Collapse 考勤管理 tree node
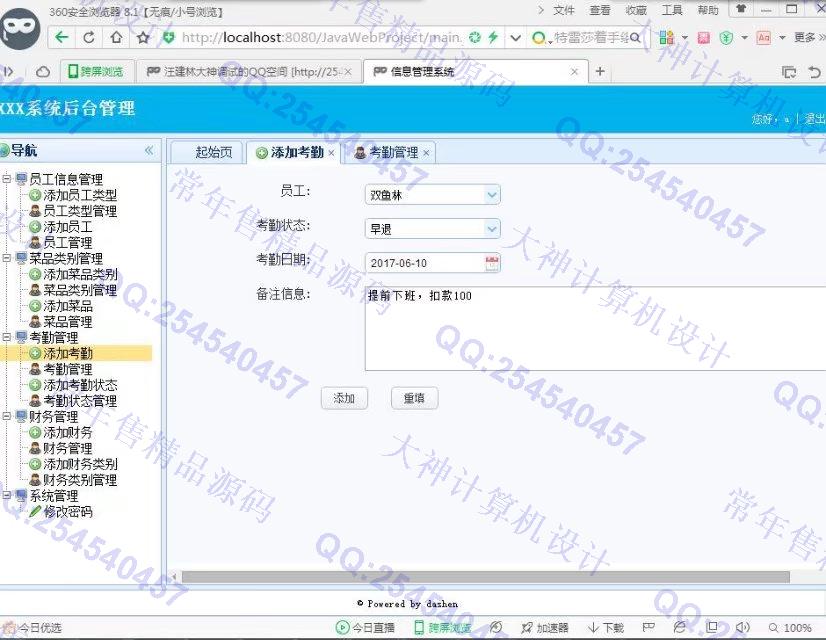 point(7,337)
